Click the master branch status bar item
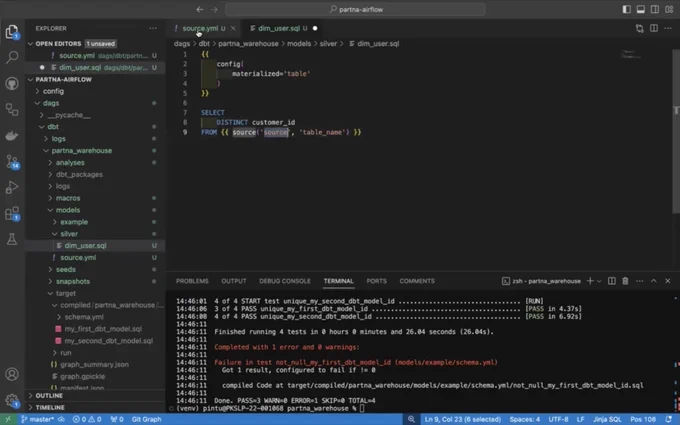The image size is (680, 425). (x=38, y=419)
